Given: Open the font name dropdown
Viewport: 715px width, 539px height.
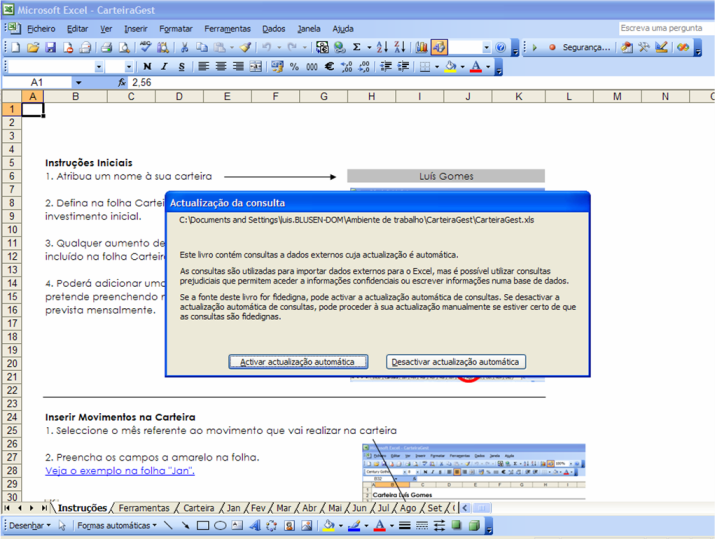Looking at the screenshot, I should [99, 67].
